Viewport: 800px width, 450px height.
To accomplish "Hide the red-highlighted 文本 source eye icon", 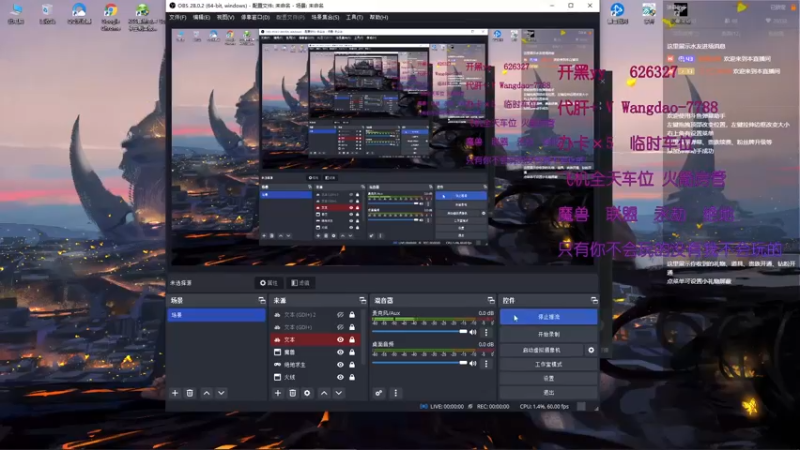I will [x=340, y=339].
